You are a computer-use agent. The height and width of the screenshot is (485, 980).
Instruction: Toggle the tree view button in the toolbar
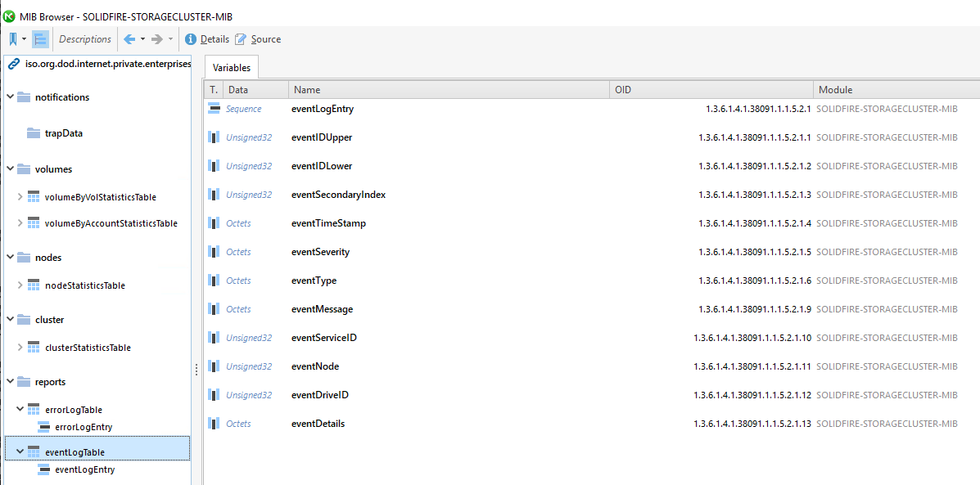tap(41, 39)
